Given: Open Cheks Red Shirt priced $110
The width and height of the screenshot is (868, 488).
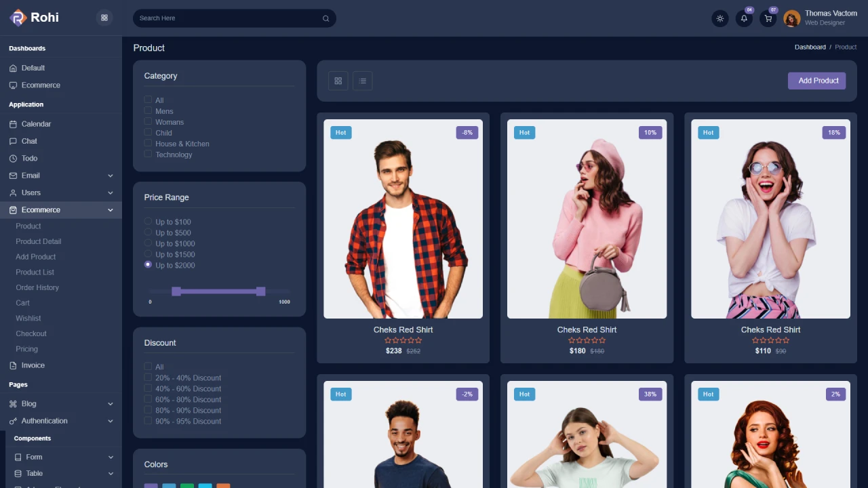Looking at the screenshot, I should click(x=770, y=329).
